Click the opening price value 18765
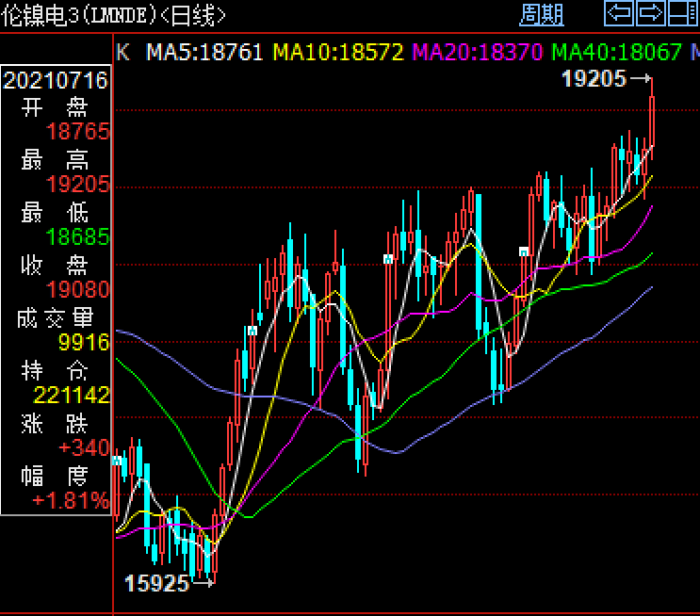Screen dimensions: 700x616 [77, 132]
